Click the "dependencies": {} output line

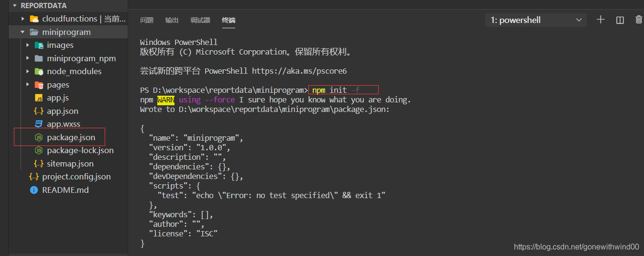tap(189, 167)
